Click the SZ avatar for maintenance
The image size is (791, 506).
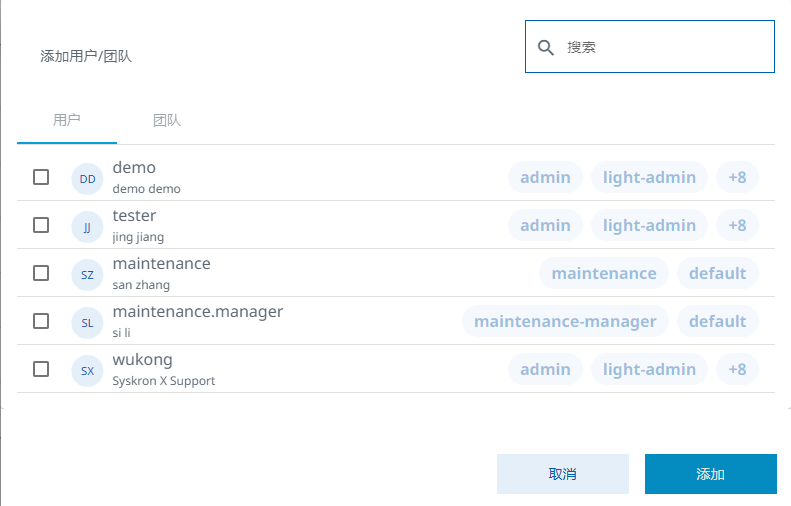point(88,274)
